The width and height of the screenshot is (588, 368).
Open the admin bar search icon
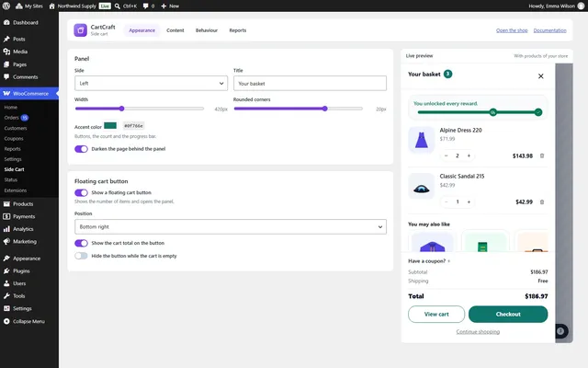tap(117, 6)
